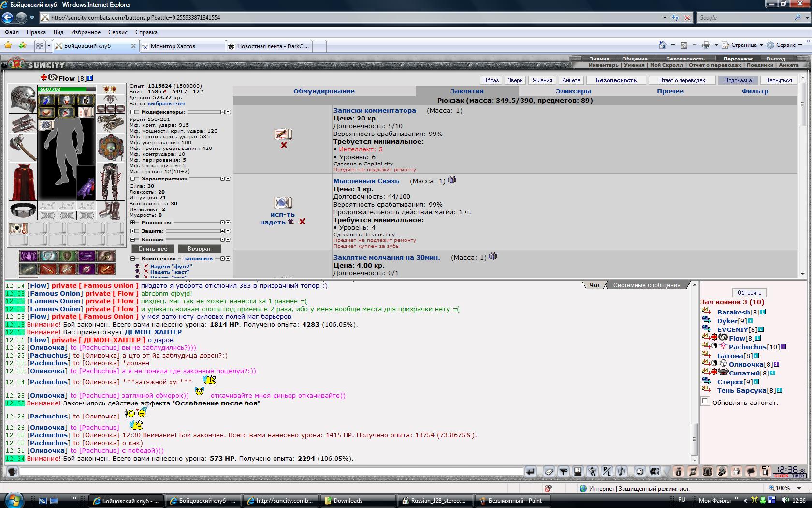This screenshot has width=812, height=508.
Task: Click the chat filter funnel icon
Action: pyautogui.click(x=563, y=471)
